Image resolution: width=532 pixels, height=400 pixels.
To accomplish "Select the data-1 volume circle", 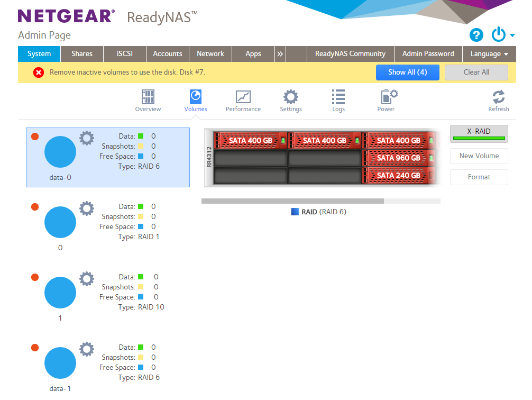I will pyautogui.click(x=60, y=362).
